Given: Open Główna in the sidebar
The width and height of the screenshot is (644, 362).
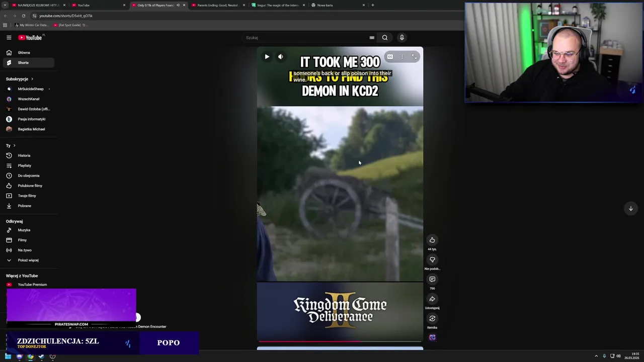Looking at the screenshot, I should point(28,53).
